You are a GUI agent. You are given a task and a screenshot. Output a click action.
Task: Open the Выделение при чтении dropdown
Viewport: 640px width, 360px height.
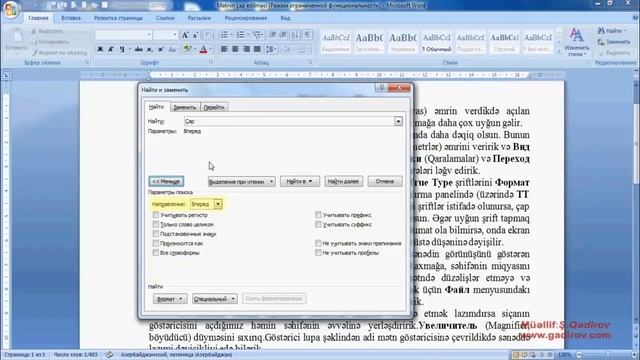pos(241,182)
